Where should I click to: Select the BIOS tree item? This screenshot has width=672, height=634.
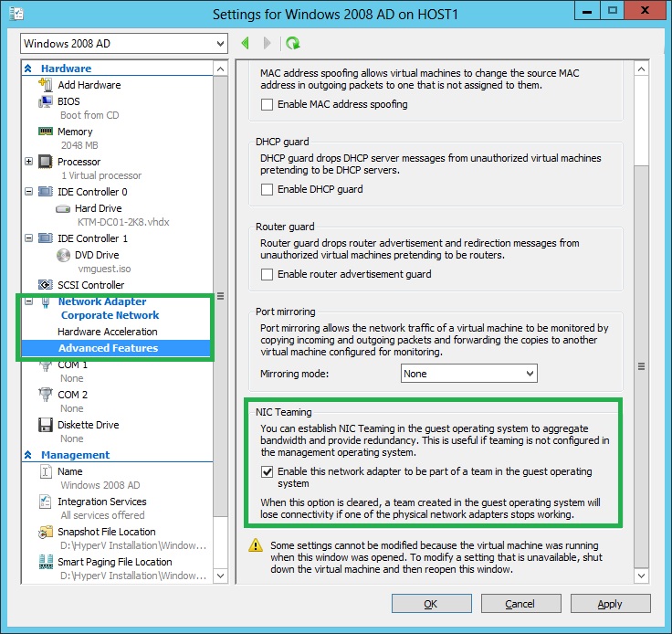(x=68, y=101)
